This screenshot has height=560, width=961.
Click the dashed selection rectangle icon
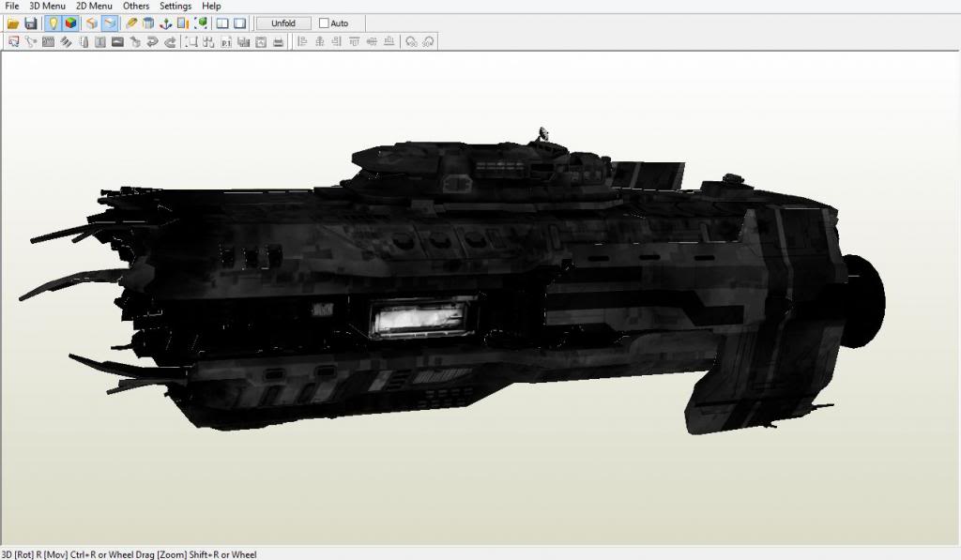click(x=191, y=41)
